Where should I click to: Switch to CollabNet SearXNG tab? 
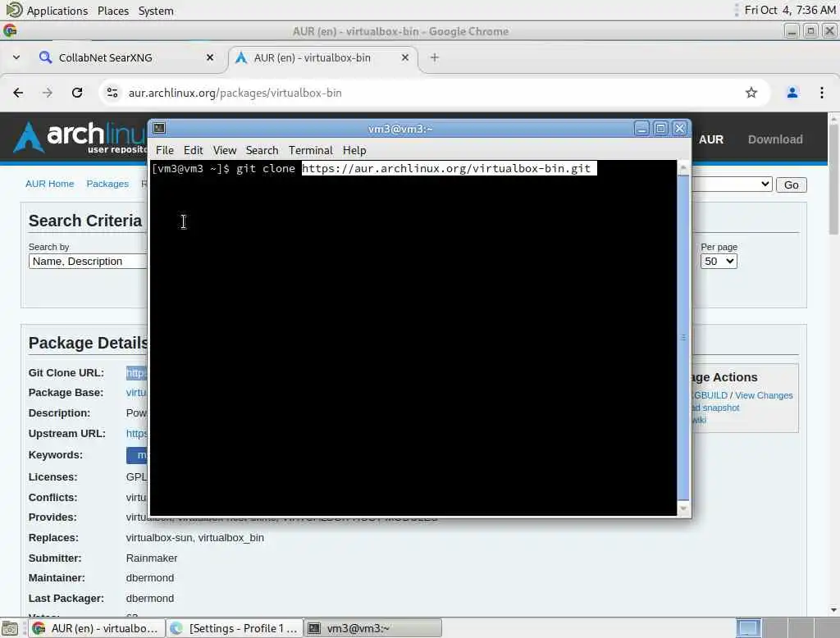[x=126, y=57]
